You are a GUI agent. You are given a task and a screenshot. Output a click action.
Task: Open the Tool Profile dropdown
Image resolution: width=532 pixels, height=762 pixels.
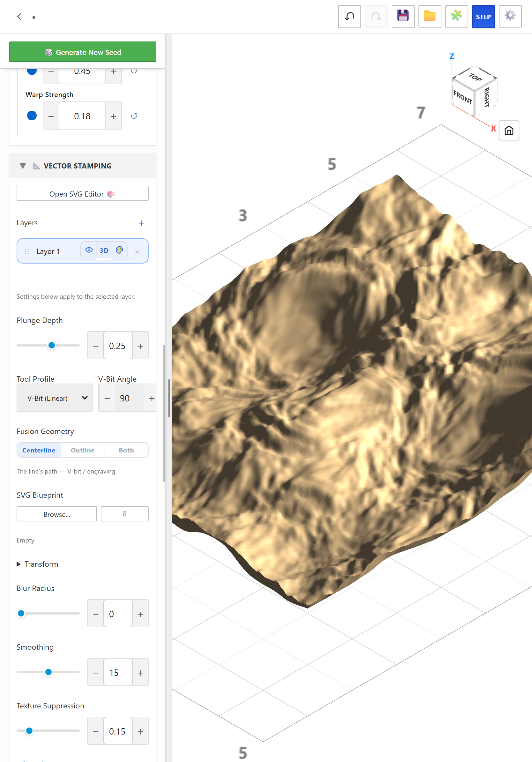click(x=55, y=398)
